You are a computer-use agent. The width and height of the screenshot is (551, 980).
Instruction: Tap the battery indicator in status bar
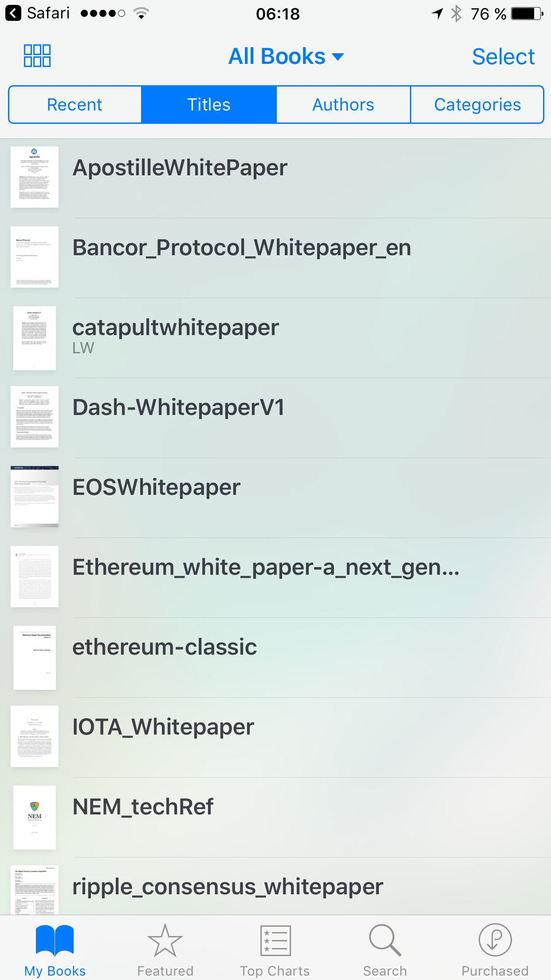pyautogui.click(x=527, y=14)
